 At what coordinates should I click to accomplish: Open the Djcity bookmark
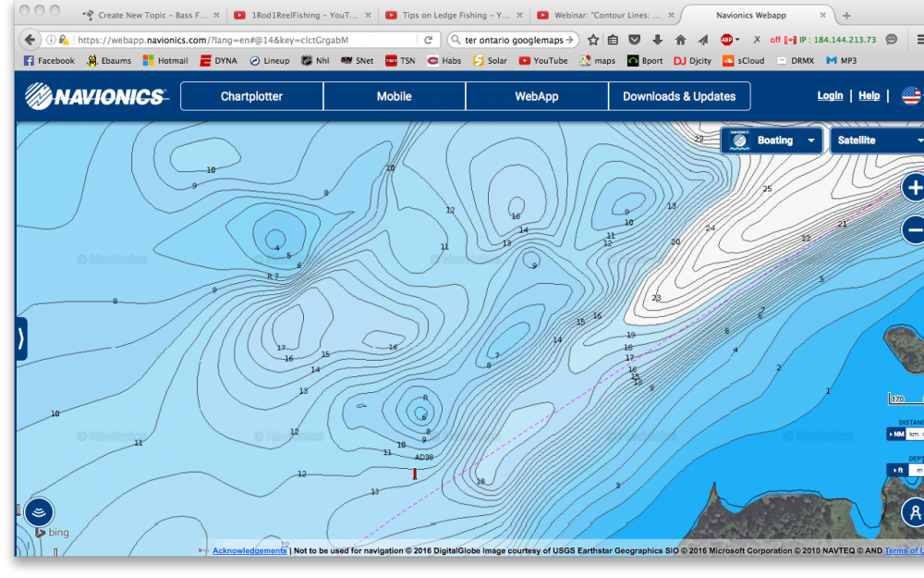692,60
